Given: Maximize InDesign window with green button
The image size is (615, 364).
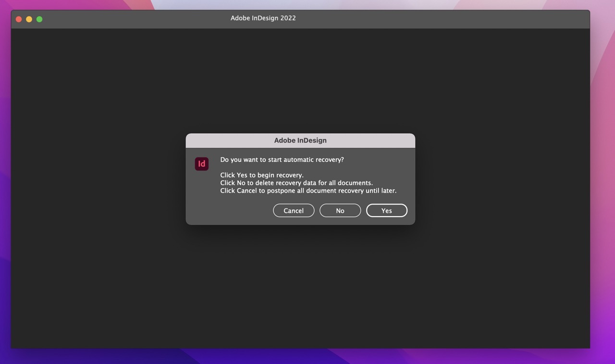Looking at the screenshot, I should click(x=39, y=19).
